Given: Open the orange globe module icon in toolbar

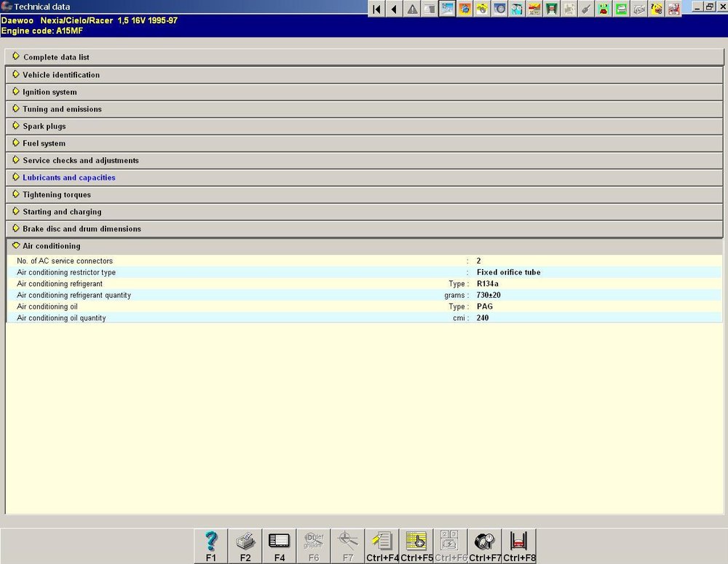Looking at the screenshot, I should pyautogui.click(x=464, y=9).
